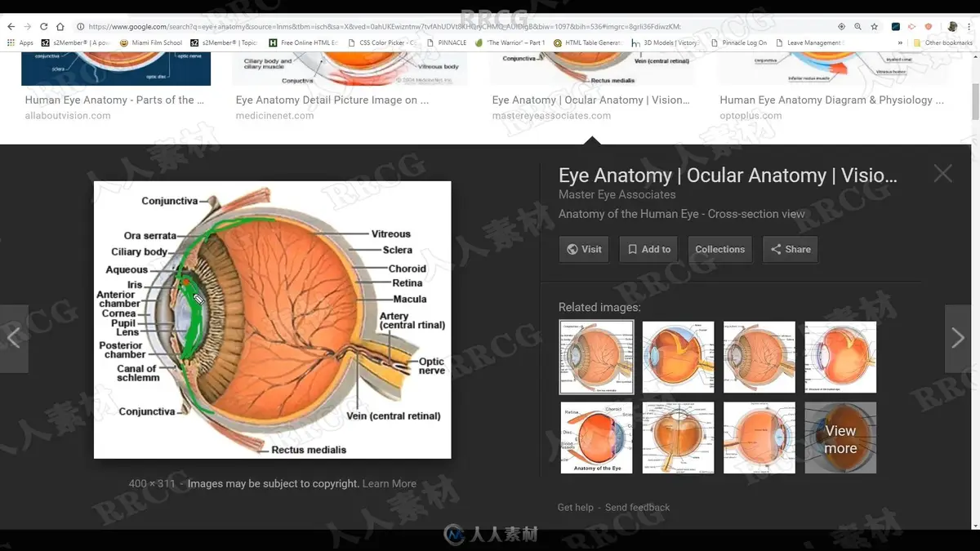The width and height of the screenshot is (980, 551).
Task: Close the image preview panel
Action: pyautogui.click(x=943, y=173)
